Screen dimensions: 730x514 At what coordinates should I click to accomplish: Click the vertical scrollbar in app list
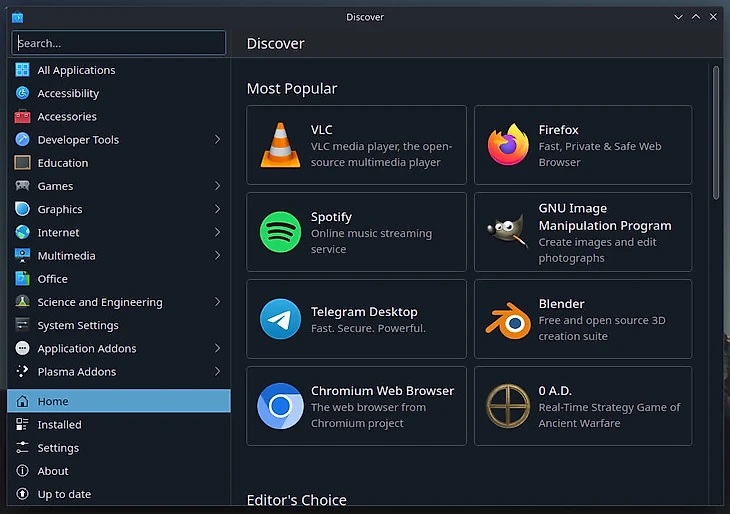pyautogui.click(x=716, y=130)
